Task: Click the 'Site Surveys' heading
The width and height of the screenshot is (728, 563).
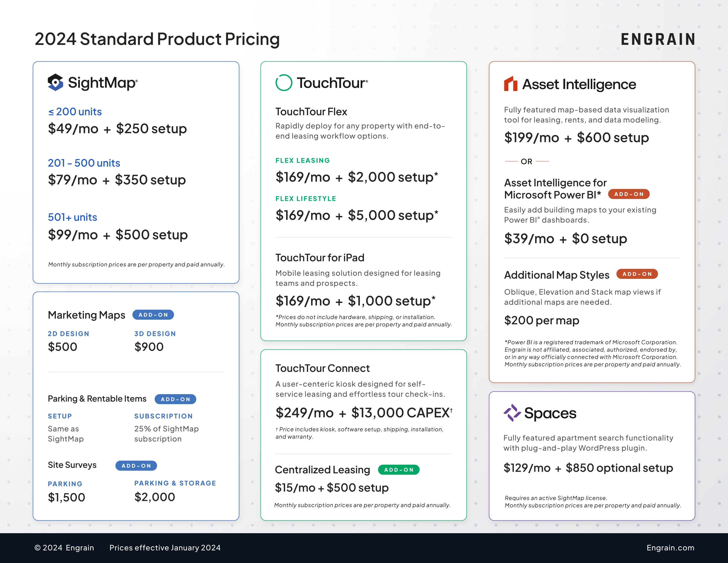Action: (72, 465)
